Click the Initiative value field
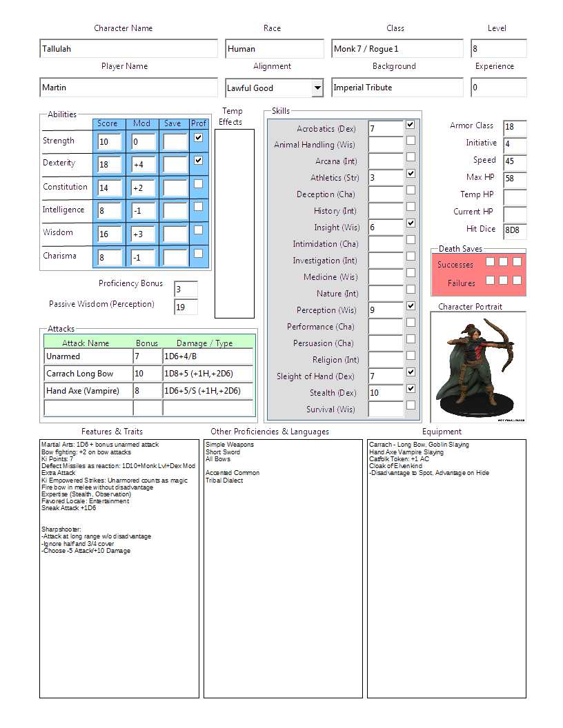This screenshot has width=563, height=728. 515,144
